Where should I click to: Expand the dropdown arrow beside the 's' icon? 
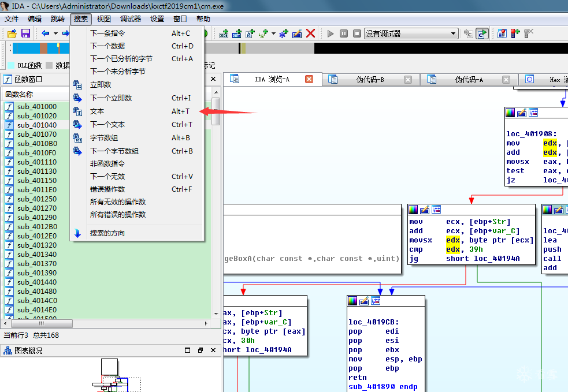tap(273, 33)
